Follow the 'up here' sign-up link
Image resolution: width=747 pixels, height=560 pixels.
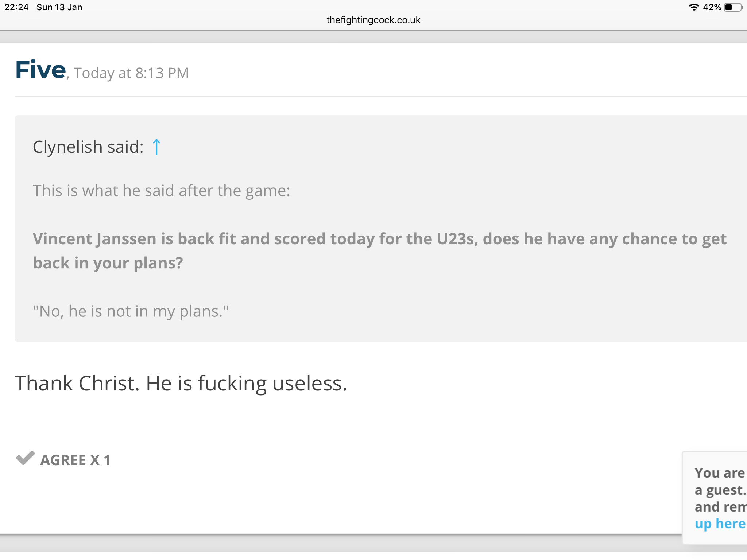[720, 524]
